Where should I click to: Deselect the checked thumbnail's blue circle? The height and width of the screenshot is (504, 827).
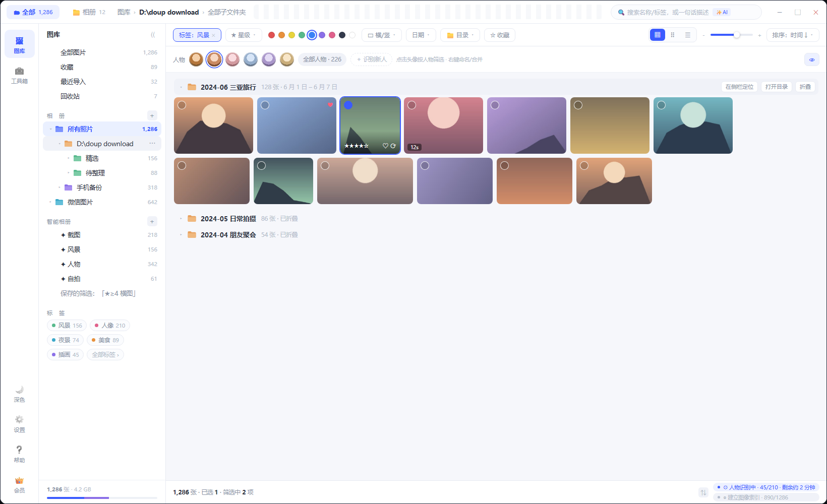click(x=348, y=105)
